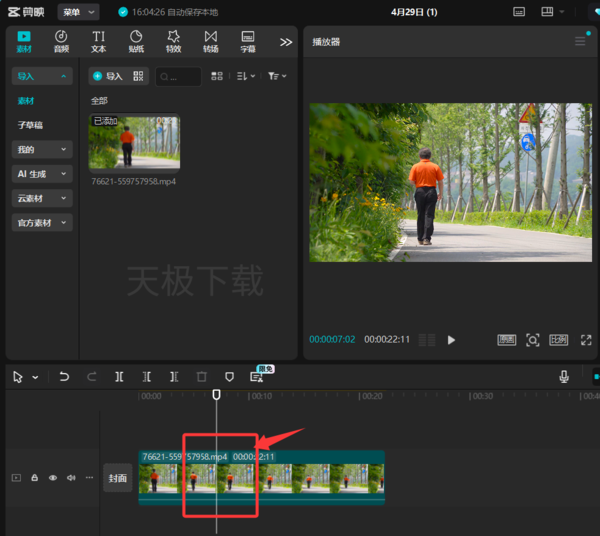
Task: Expand more tabs with double chevron
Action: click(286, 42)
